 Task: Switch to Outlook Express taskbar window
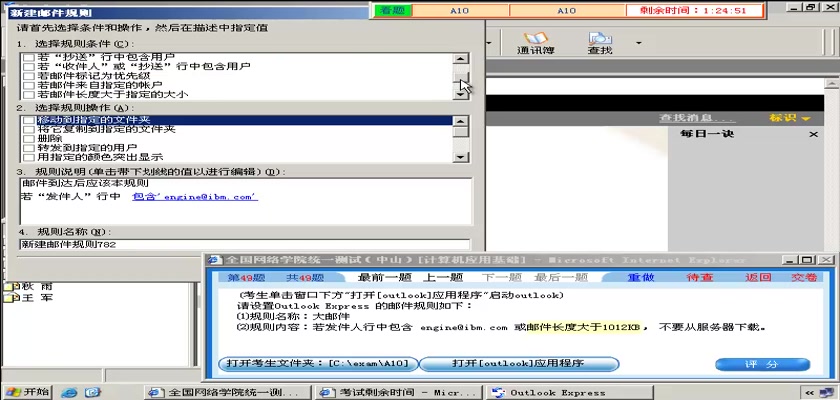569,393
